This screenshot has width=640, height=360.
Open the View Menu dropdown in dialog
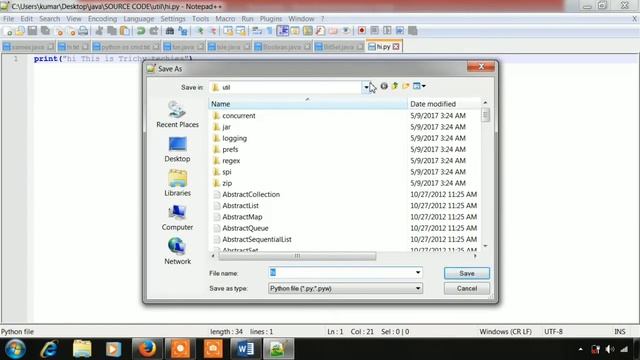click(419, 86)
